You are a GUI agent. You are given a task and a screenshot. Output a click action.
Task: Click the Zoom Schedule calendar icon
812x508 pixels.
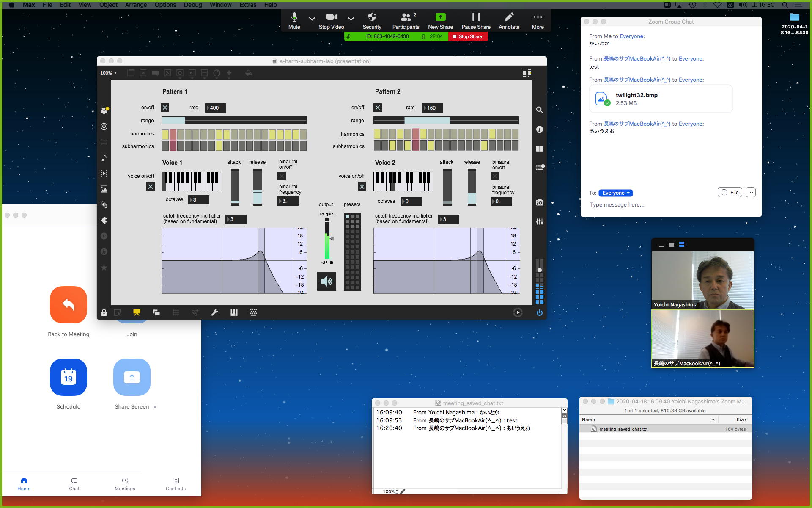(69, 377)
